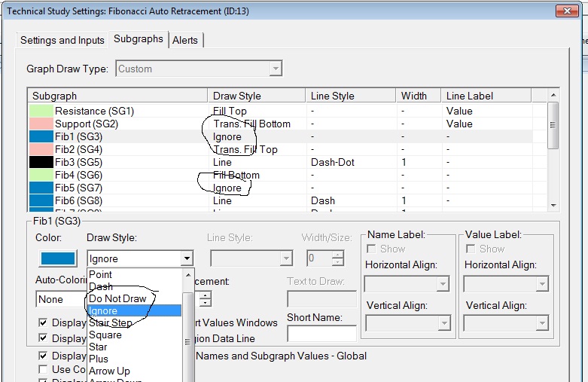Screen dimensions: 588x382
Task: Click the Resistance (SG1) green color swatch
Action: [x=40, y=112]
